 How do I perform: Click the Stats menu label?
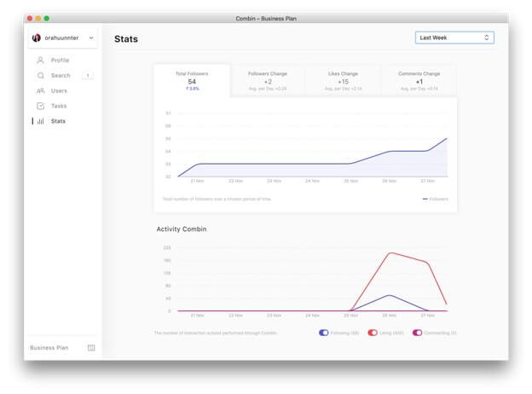coord(58,121)
